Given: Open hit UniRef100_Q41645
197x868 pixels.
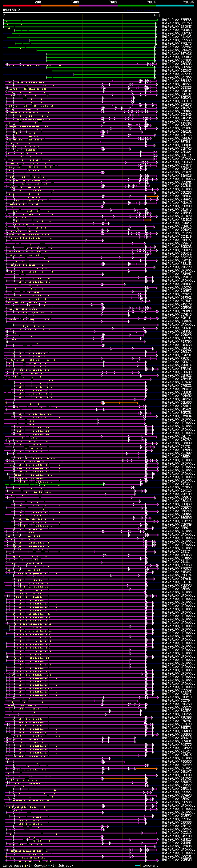Looking at the screenshot, I should pos(177,210).
